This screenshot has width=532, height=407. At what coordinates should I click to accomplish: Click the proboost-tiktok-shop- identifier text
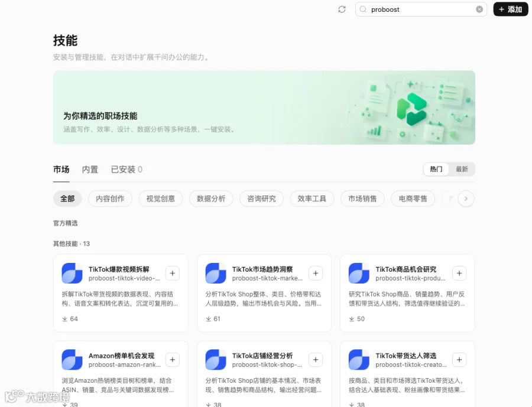267,365
